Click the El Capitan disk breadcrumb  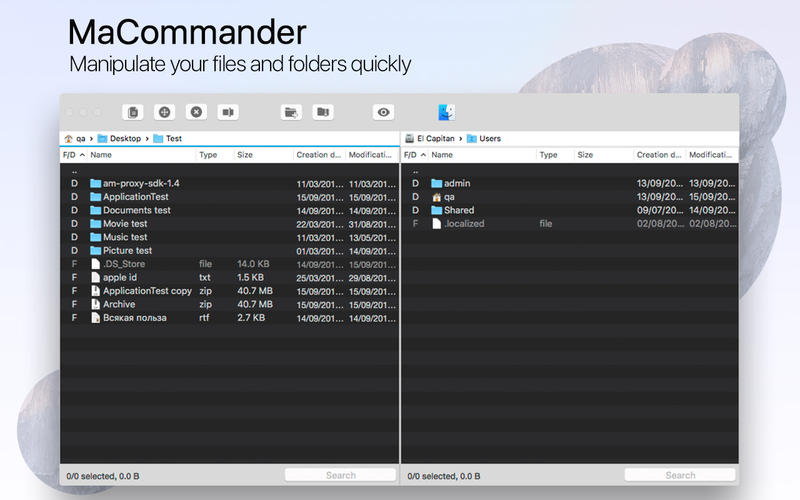[430, 138]
